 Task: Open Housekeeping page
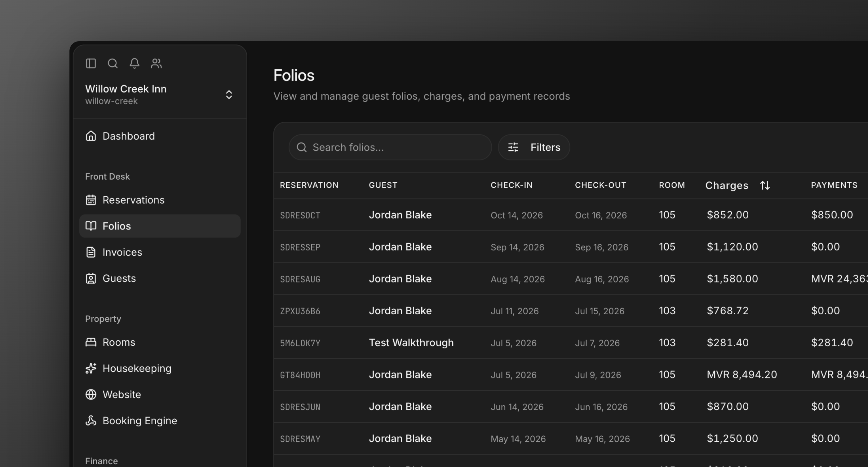point(160,368)
